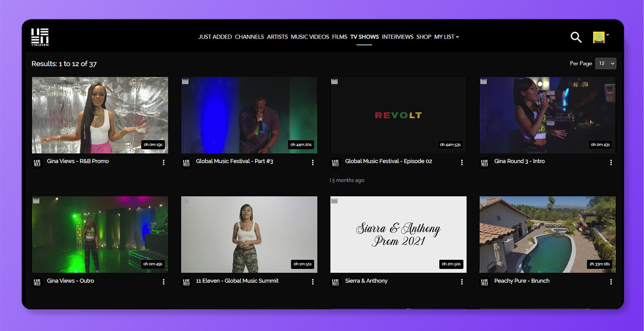Open Gina Views - R&B Promo title link
The height and width of the screenshot is (331, 644).
coord(78,161)
